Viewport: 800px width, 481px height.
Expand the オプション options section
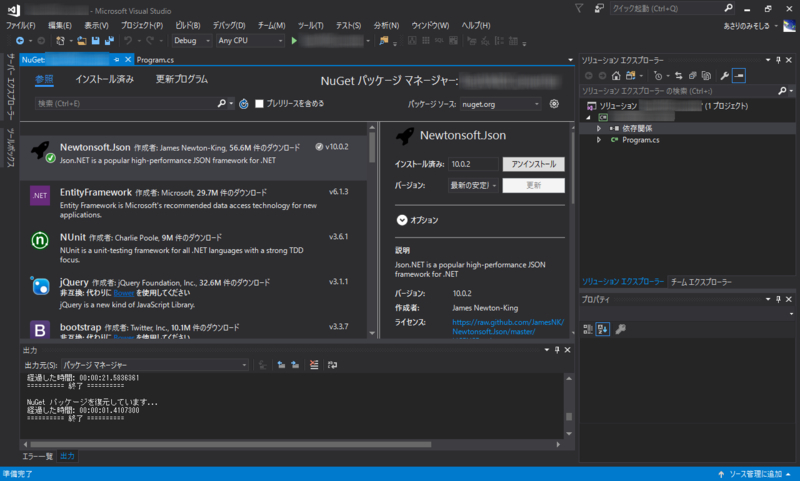coord(402,220)
